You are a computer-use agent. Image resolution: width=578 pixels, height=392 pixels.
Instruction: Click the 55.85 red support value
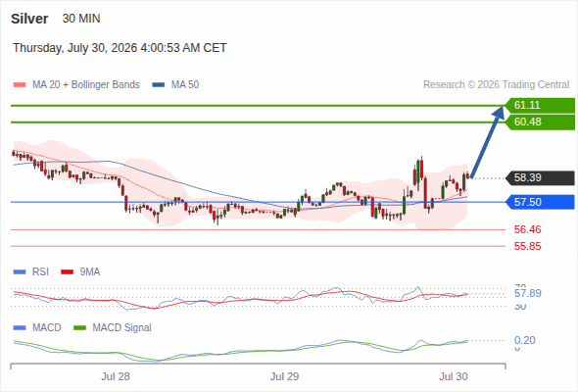pyautogui.click(x=527, y=246)
